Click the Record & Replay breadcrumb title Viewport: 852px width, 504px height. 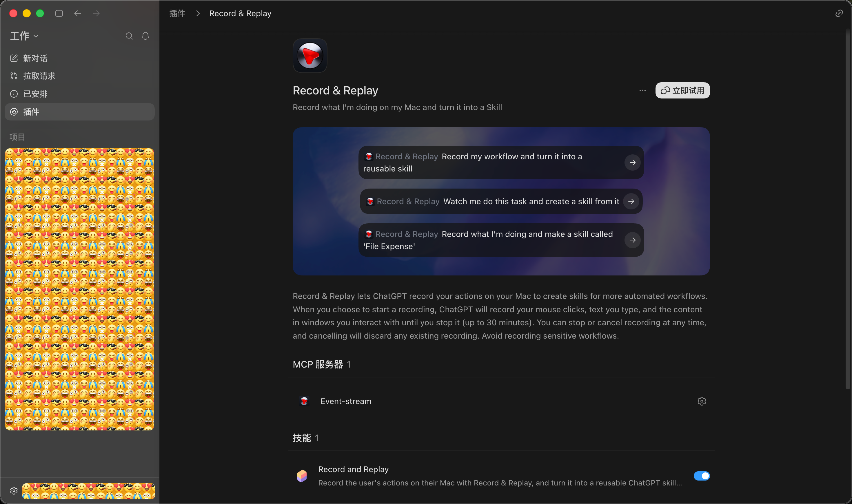[240, 14]
